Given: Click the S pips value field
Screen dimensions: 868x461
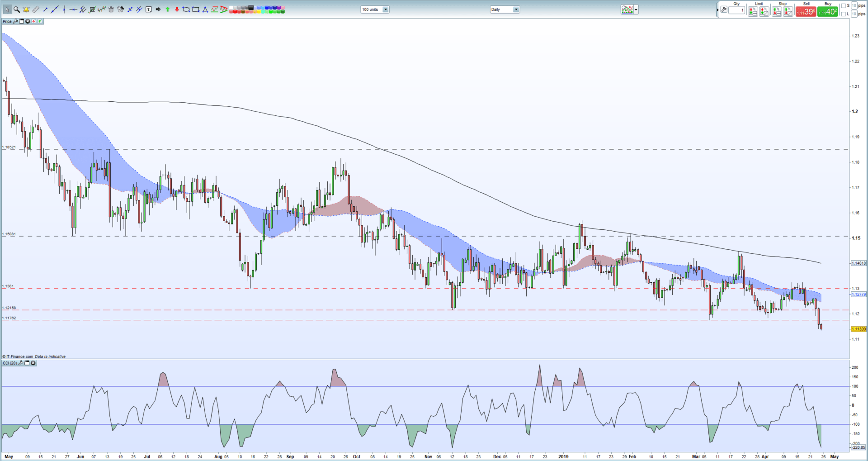Looking at the screenshot, I should pos(854,5).
